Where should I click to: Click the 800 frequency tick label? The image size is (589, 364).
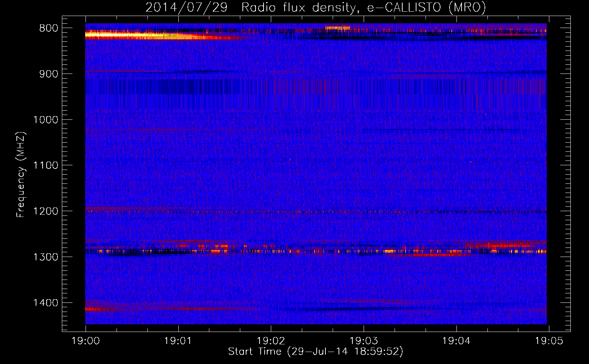point(49,28)
